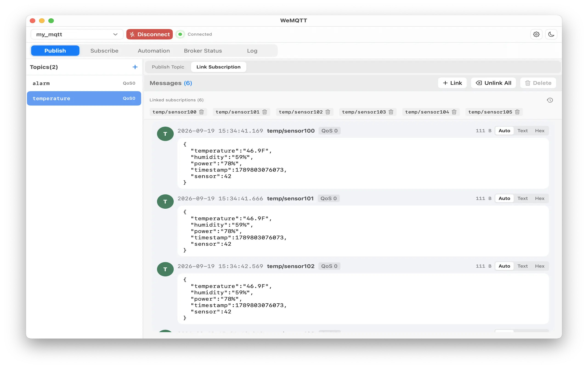The image size is (588, 368).
Task: Click the JSON payload of temp/sensor100 message
Action: click(x=363, y=163)
